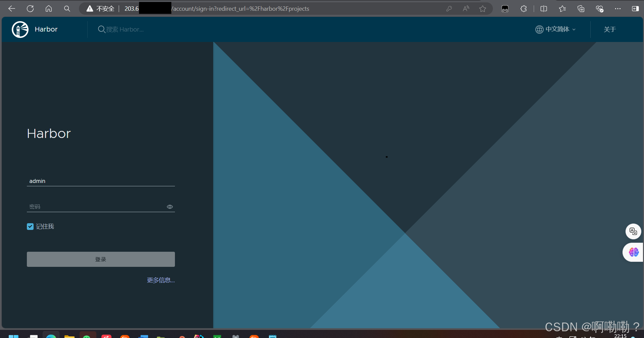Click the 不安全 security label

click(105, 9)
